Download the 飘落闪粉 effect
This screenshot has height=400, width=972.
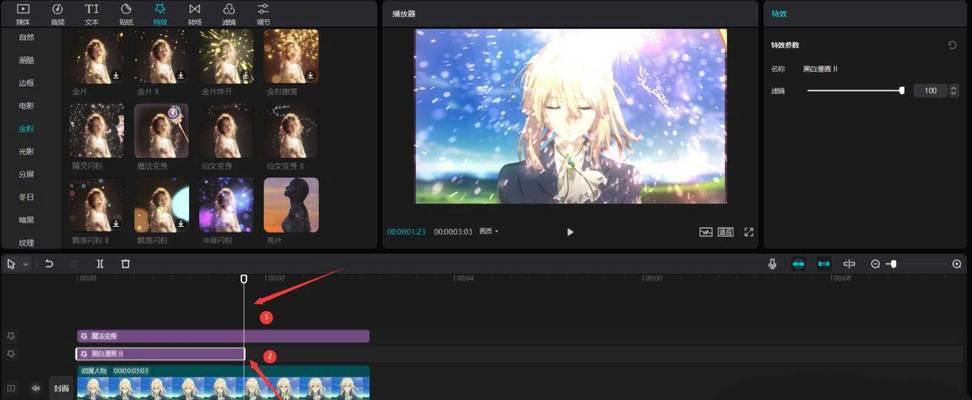180,223
